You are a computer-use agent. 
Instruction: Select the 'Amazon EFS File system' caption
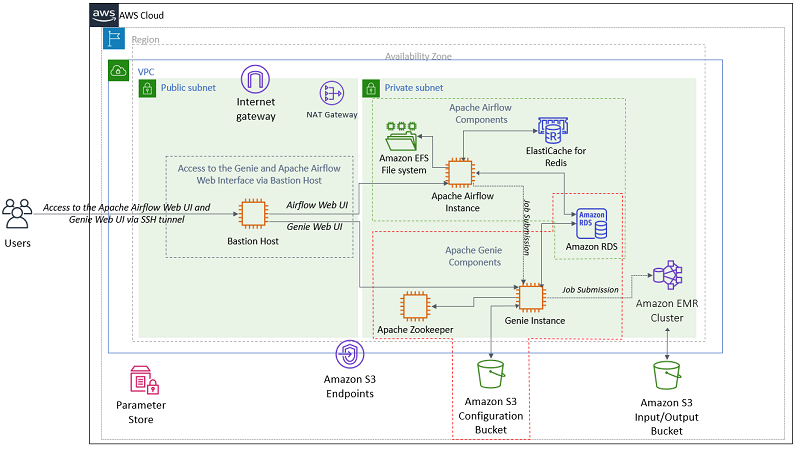point(404,164)
